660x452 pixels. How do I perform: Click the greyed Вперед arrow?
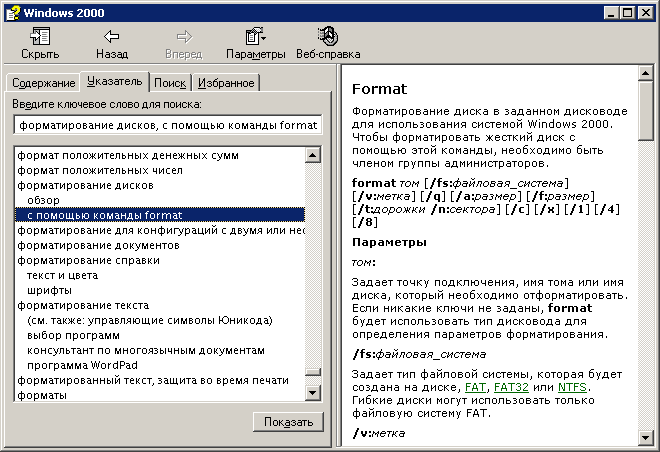[184, 43]
